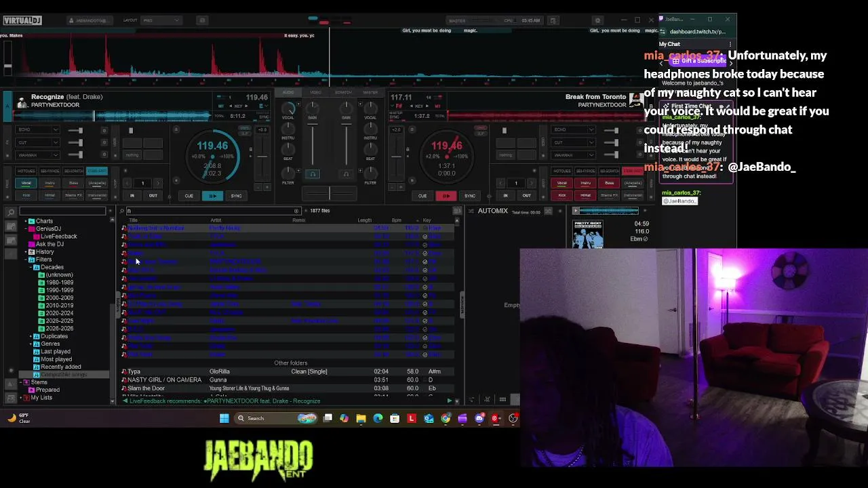Collapse the Decades filter folder

coord(31,267)
